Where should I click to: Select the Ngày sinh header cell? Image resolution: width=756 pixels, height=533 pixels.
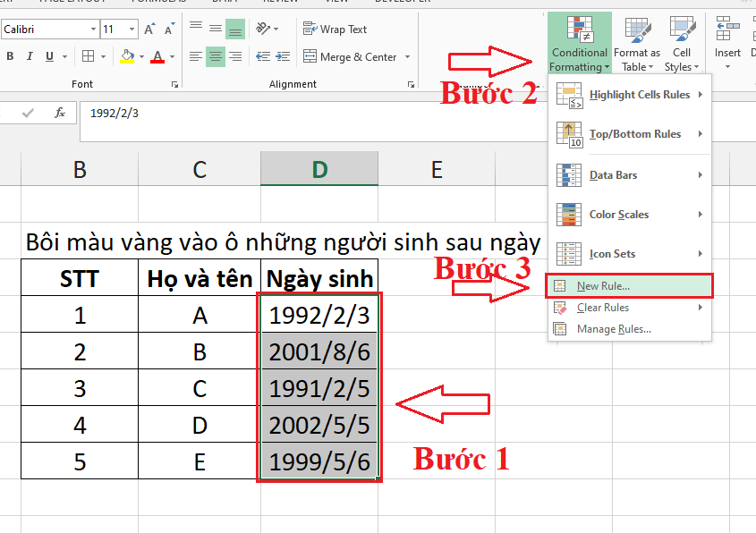click(319, 278)
